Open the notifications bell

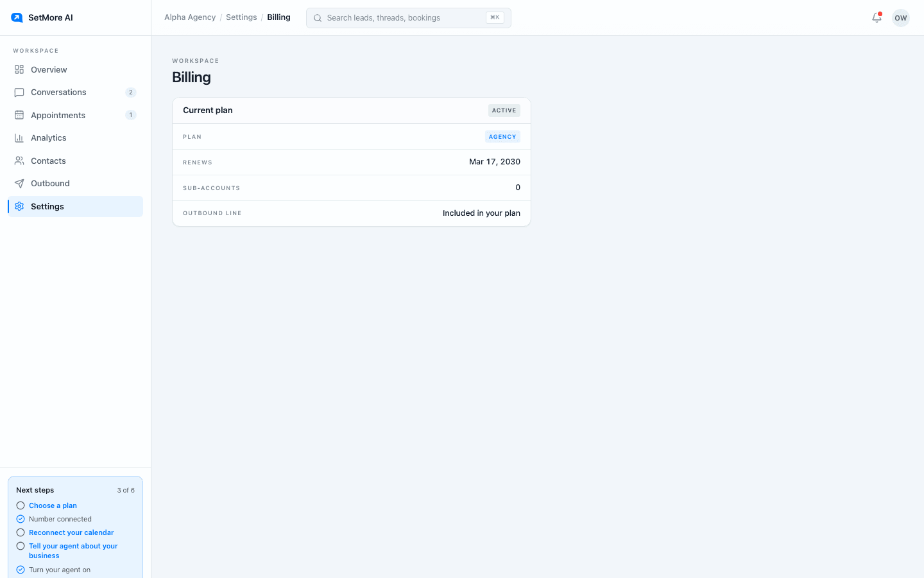877,18
